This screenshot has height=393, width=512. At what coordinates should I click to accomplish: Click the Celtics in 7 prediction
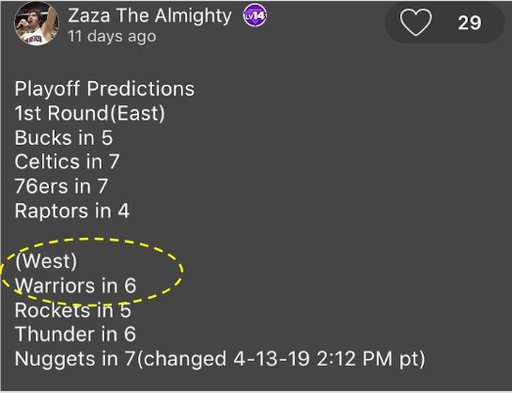point(67,162)
